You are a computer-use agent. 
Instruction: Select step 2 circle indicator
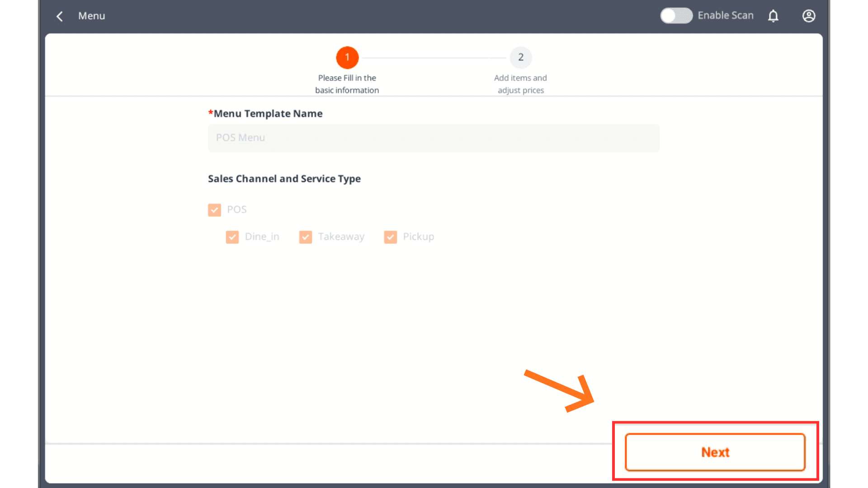click(x=521, y=57)
